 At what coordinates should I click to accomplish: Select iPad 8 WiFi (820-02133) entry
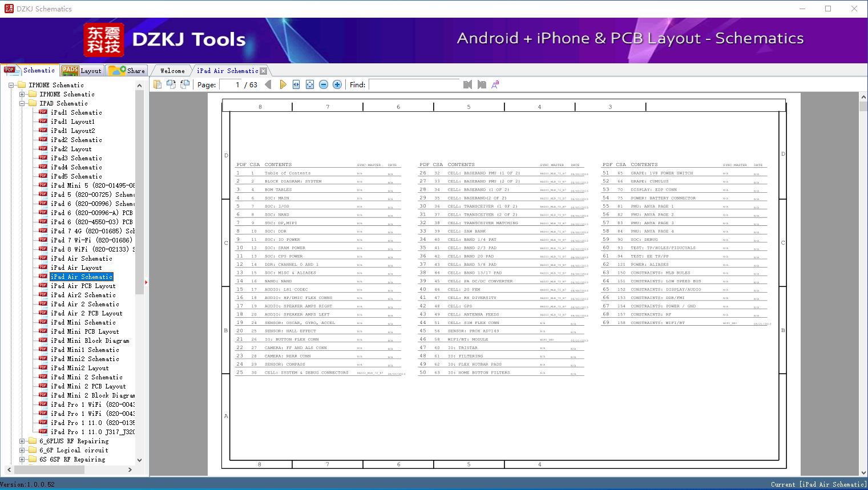[x=92, y=249]
